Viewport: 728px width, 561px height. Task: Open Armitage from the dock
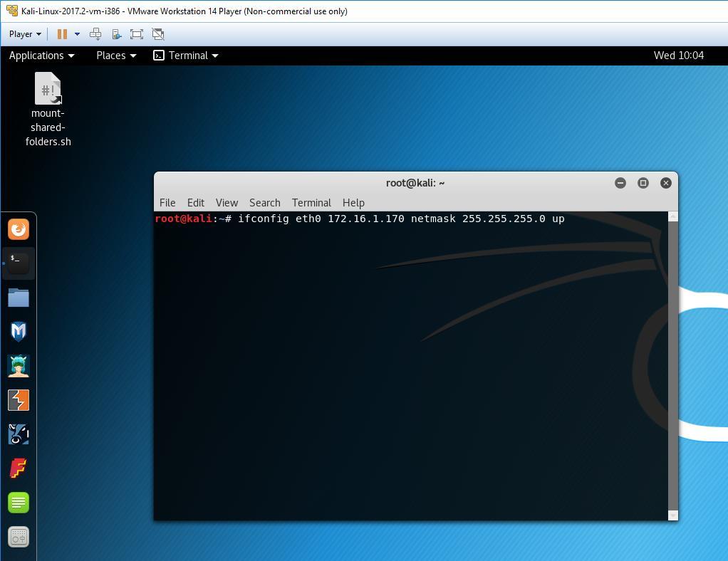tap(19, 366)
